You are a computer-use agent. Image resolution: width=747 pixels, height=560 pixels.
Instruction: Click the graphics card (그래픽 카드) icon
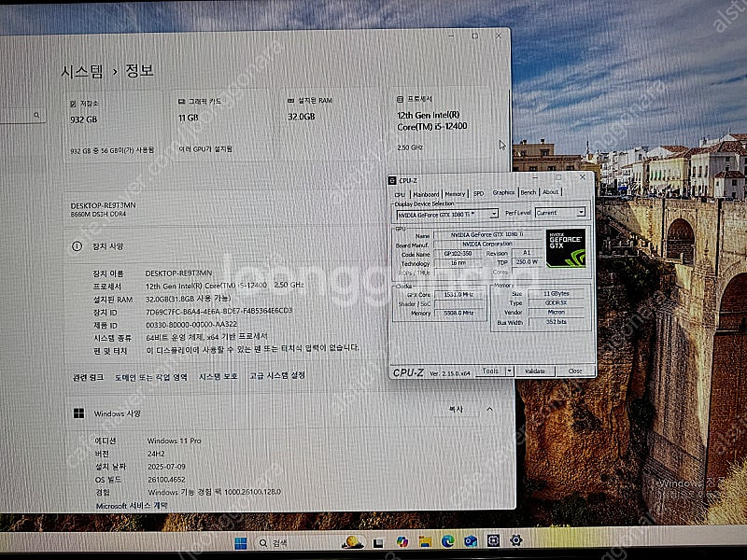pos(181,102)
